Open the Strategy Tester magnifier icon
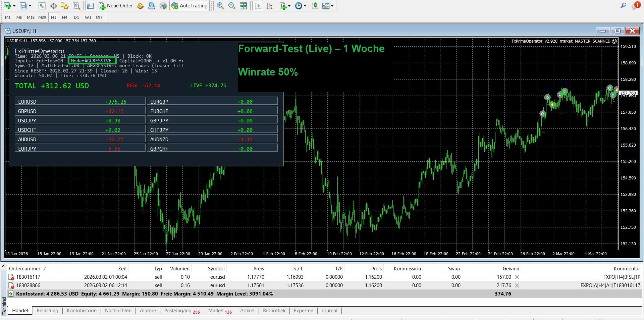 [76, 6]
